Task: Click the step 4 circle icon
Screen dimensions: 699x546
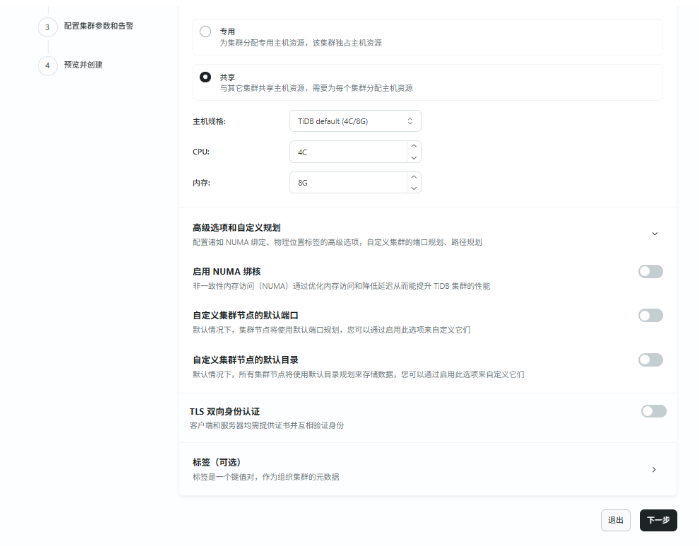Action: click(47, 66)
